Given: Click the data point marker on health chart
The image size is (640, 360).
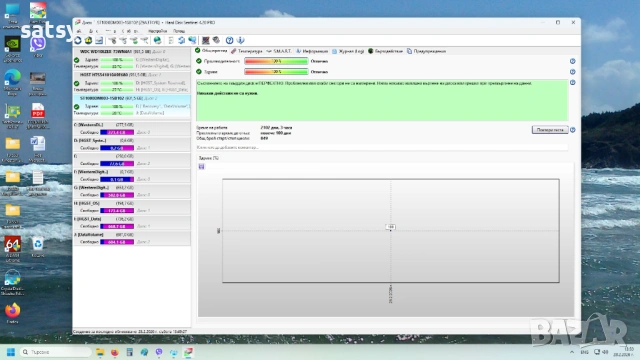Looking at the screenshot, I should (391, 230).
